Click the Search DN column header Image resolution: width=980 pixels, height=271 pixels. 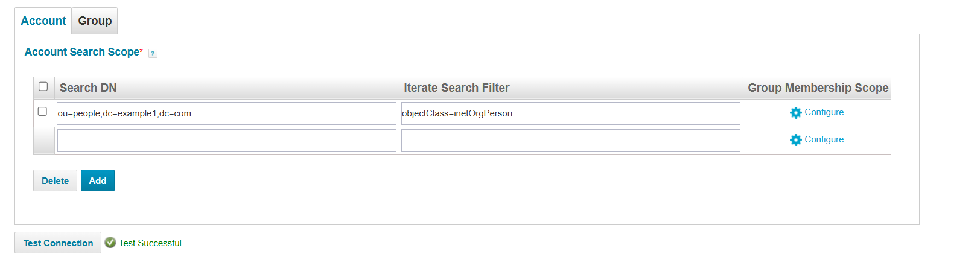(x=88, y=88)
